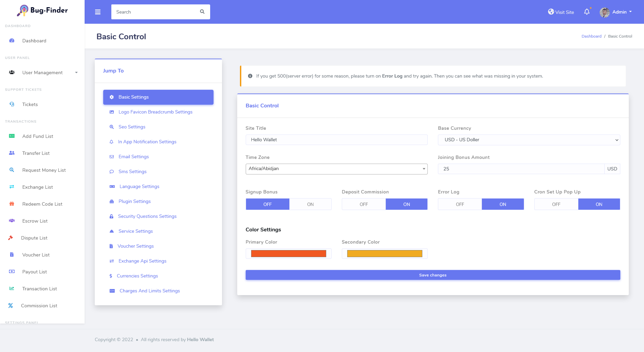
Task: Click the Visit Site globe icon
Action: click(551, 12)
